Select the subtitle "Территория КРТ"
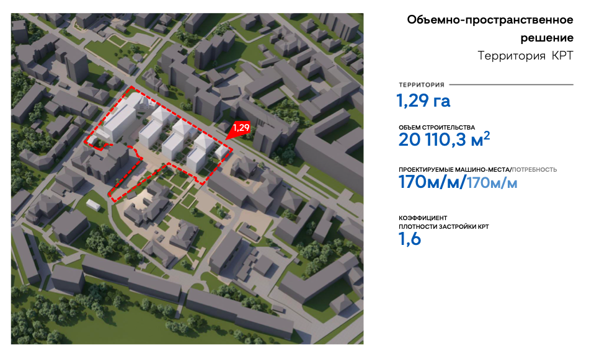589x364 pixels. click(525, 56)
